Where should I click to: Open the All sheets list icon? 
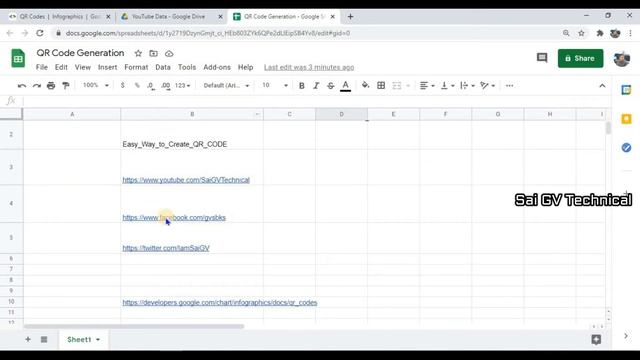pos(44,339)
